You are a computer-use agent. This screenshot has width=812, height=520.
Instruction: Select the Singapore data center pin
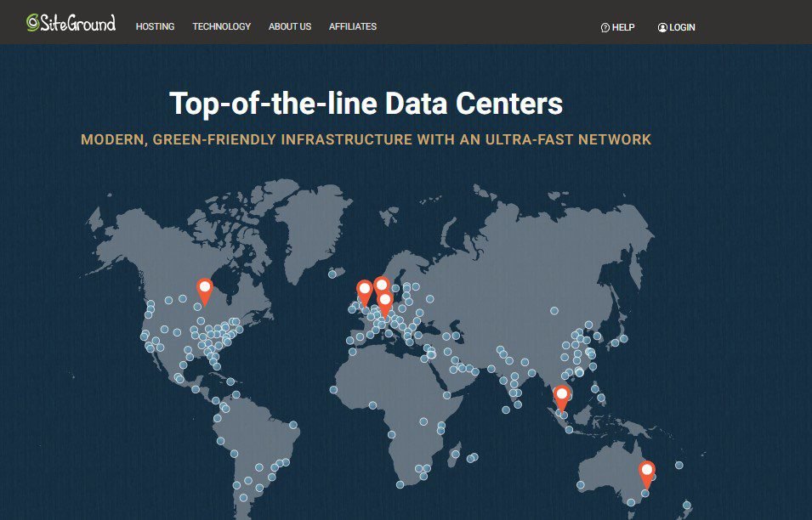coord(562,399)
